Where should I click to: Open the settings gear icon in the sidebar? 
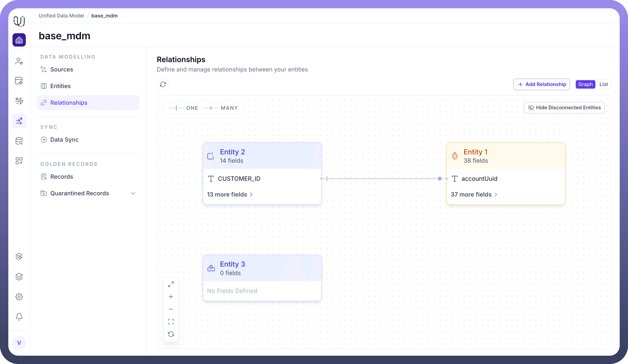coord(19,296)
